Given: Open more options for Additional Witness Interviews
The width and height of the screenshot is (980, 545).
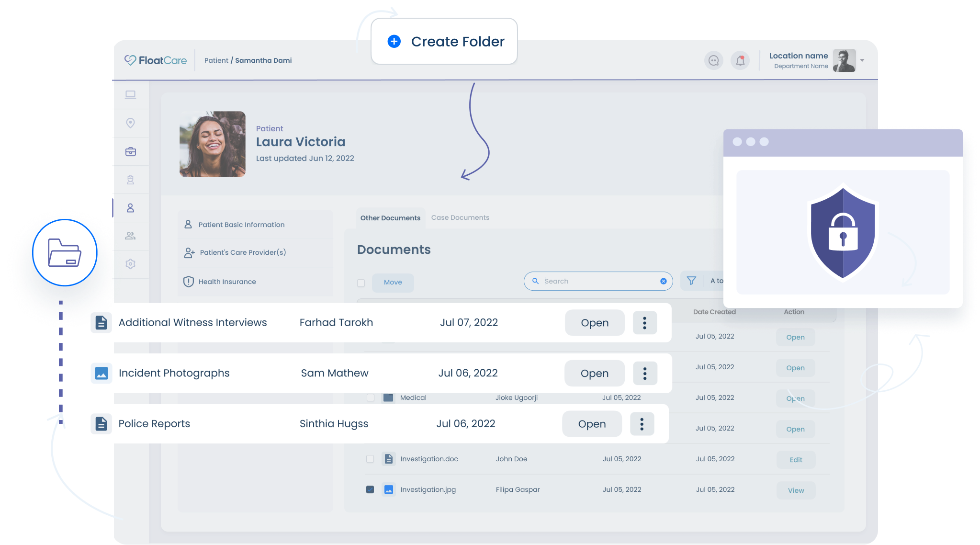Looking at the screenshot, I should pyautogui.click(x=645, y=323).
